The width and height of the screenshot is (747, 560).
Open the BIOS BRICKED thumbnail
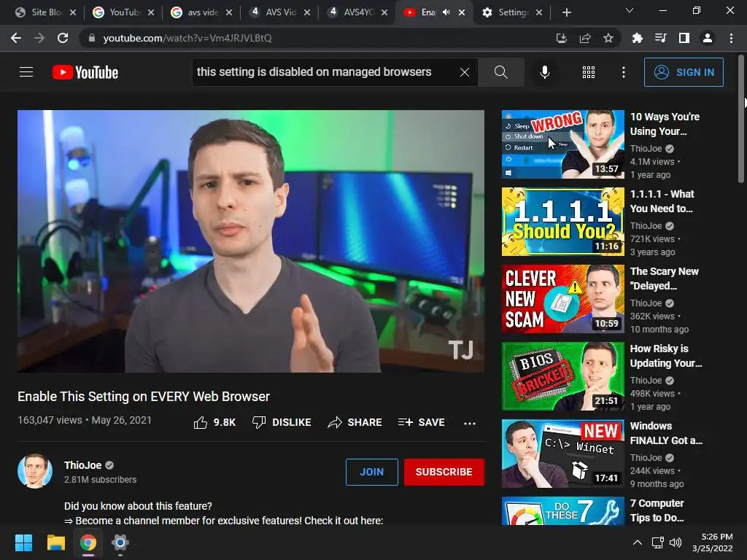click(x=562, y=376)
